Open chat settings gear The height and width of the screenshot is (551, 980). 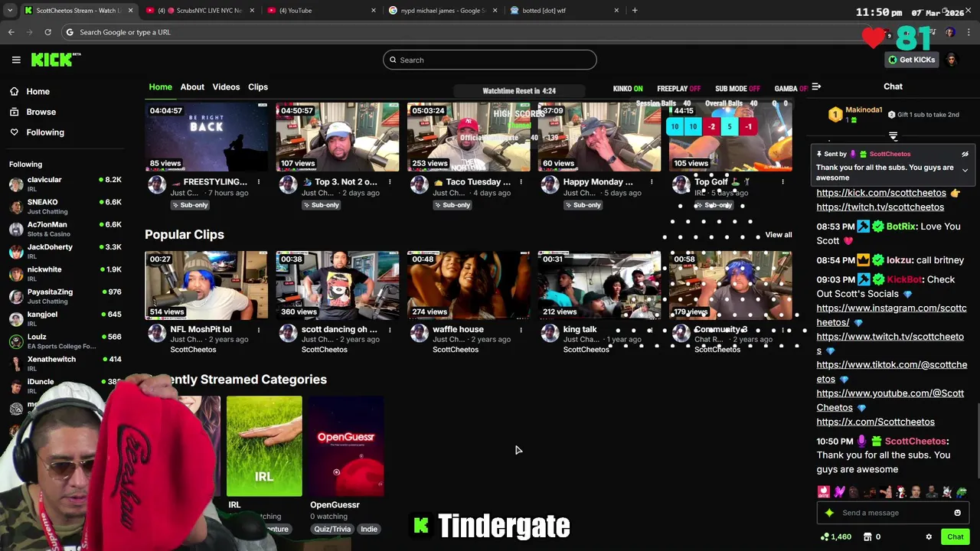929,536
